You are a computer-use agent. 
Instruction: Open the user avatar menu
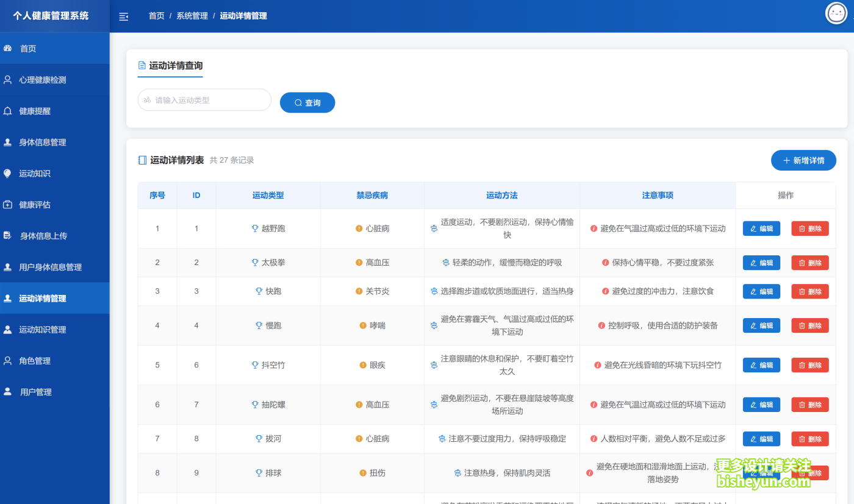click(836, 13)
